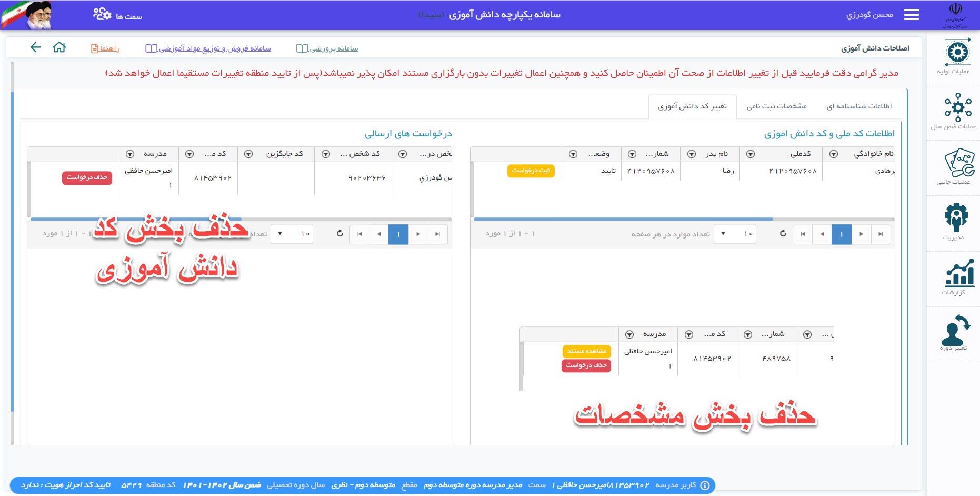Switch to مشخصات ثبت نامی tab
Screen dimensions: 980x496
click(776, 106)
